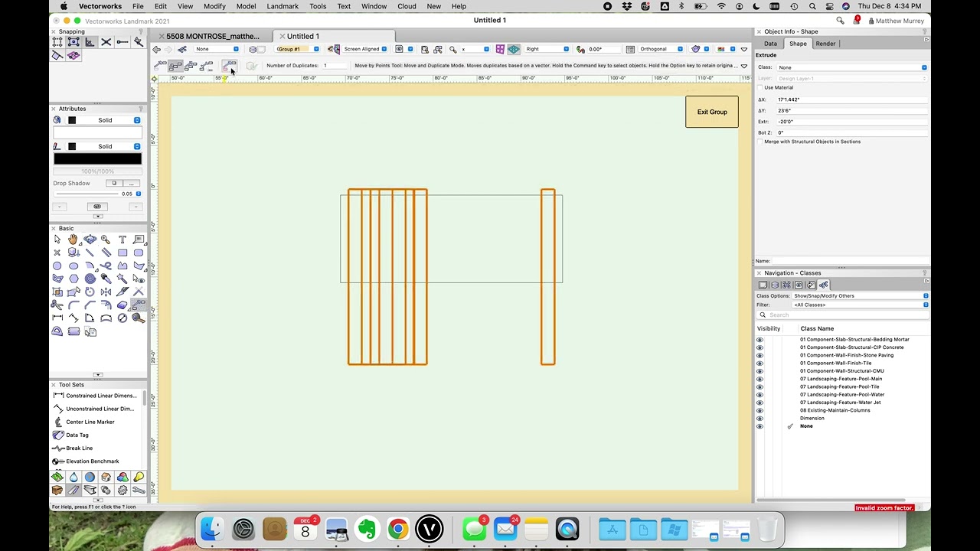Select the Spiral tool
The image size is (980, 551).
tap(90, 279)
